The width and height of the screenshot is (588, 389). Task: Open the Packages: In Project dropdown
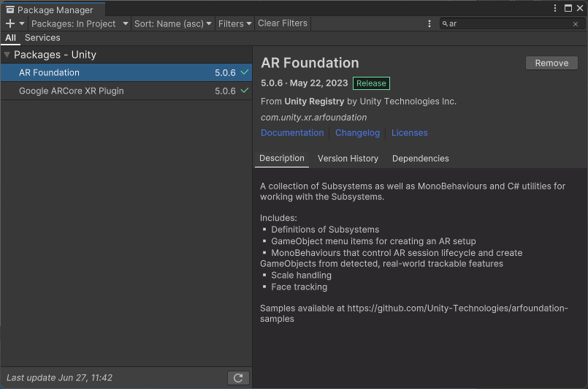80,23
